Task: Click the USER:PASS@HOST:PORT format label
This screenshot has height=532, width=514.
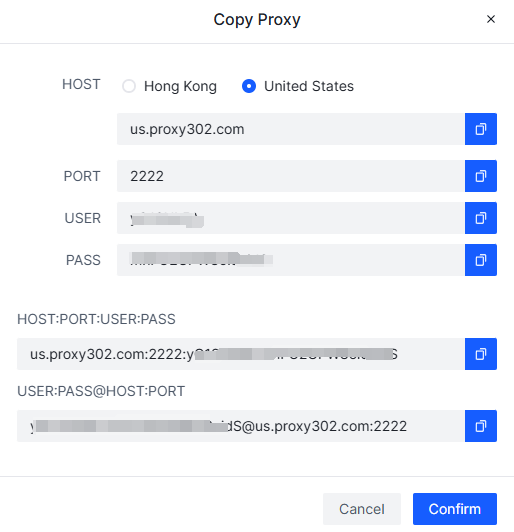Action: (101, 391)
